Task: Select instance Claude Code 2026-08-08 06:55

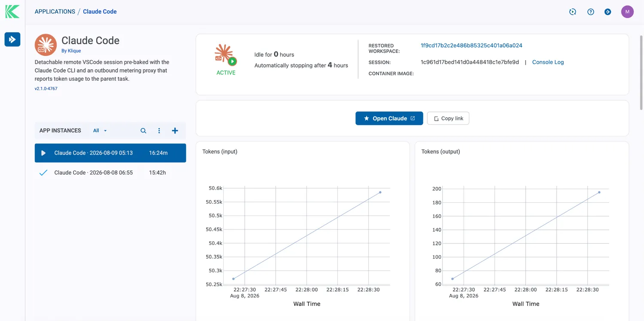Action: [x=110, y=173]
